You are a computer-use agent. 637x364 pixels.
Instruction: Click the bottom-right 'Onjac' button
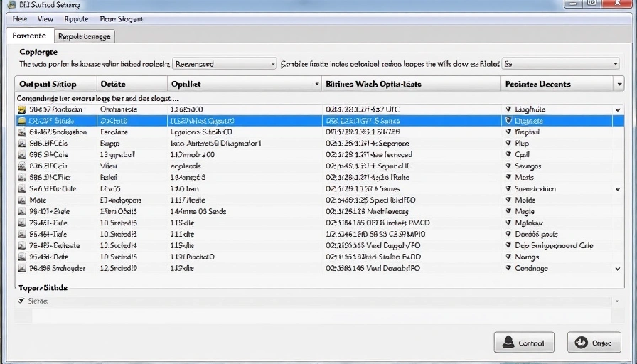pos(594,343)
